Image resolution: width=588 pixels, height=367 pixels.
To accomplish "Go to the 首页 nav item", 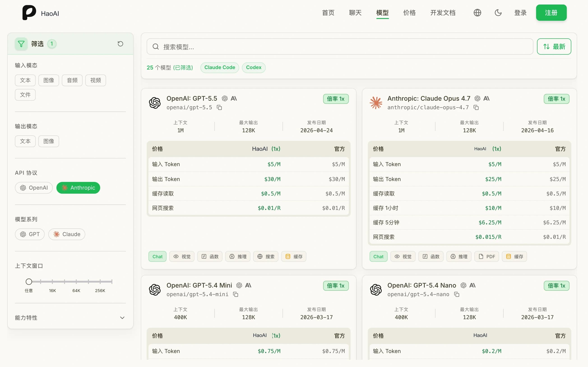I will pyautogui.click(x=328, y=13).
